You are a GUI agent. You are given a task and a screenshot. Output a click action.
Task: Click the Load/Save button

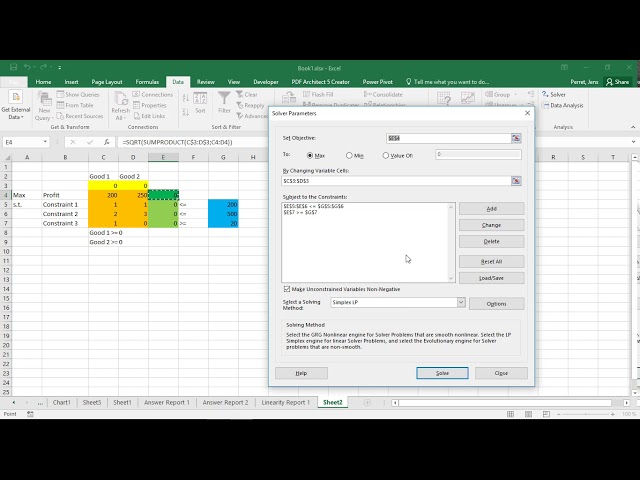[x=491, y=278]
